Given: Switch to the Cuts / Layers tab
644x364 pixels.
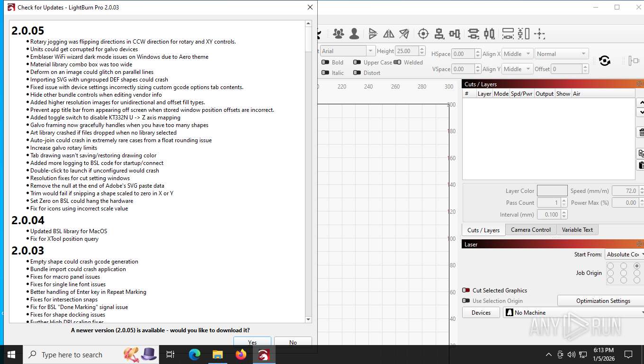Looking at the screenshot, I should click(x=483, y=230).
